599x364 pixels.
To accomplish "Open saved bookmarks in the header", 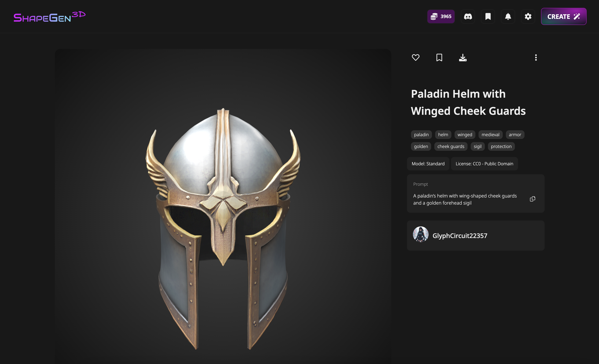I will [488, 17].
